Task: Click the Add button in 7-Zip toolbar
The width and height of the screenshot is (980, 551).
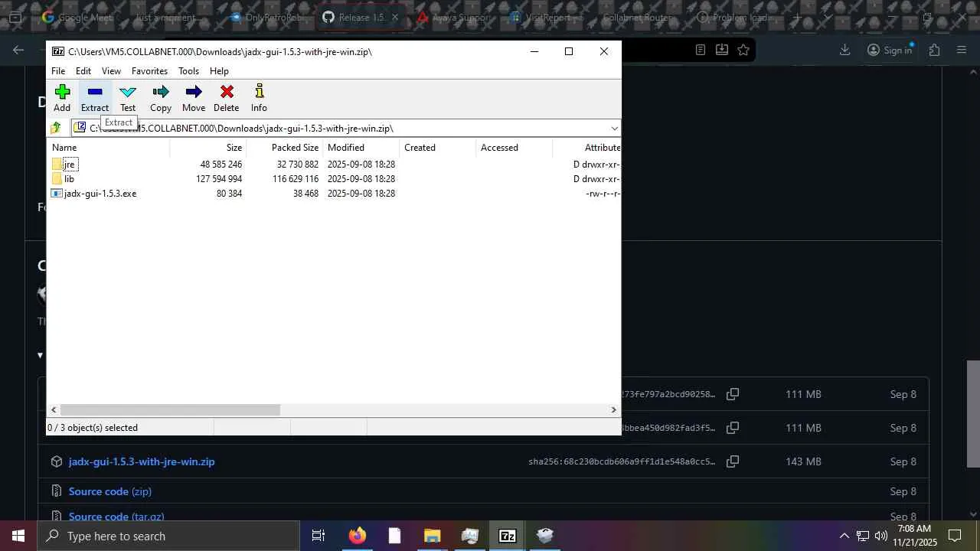Action: [x=62, y=99]
